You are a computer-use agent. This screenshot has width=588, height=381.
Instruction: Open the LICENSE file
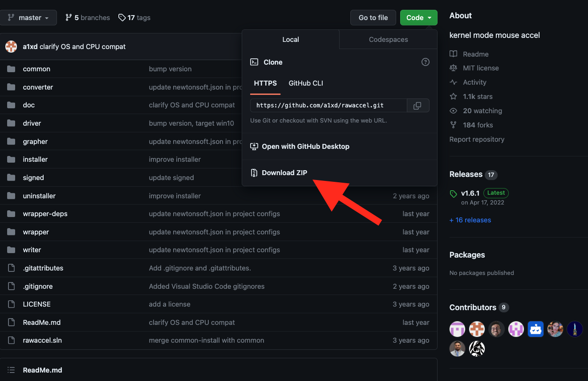37,304
